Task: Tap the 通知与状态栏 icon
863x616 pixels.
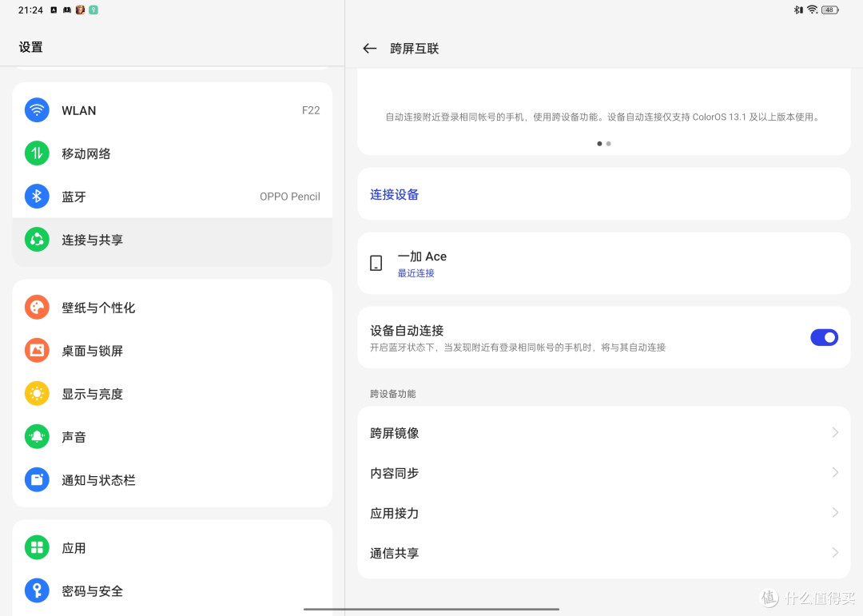Action: click(x=37, y=479)
